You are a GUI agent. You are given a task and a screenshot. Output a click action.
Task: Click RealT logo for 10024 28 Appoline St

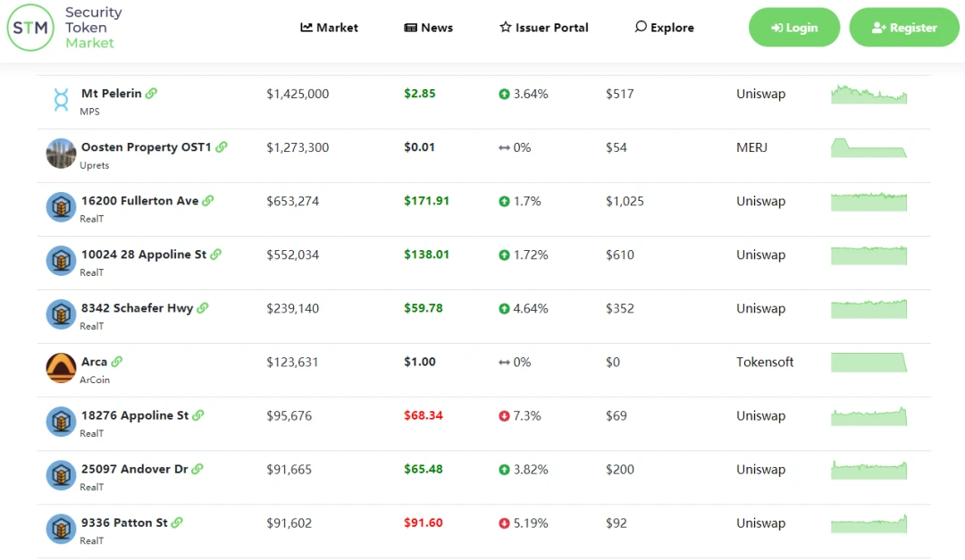pyautogui.click(x=61, y=260)
